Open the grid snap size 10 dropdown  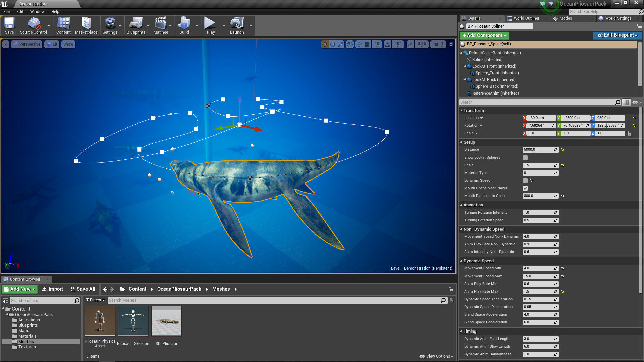coord(377,44)
